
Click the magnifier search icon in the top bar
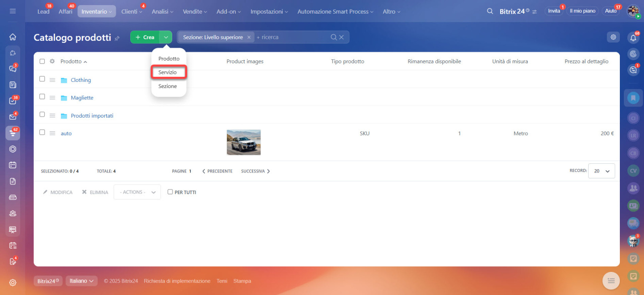pos(490,11)
